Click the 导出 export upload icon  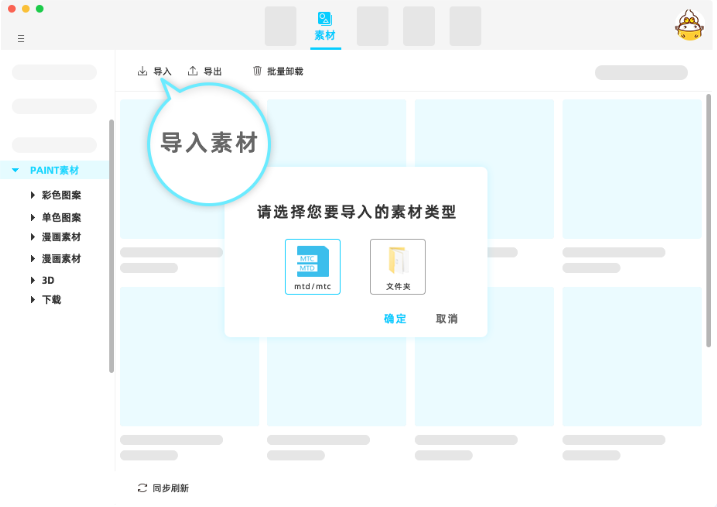[x=193, y=71]
